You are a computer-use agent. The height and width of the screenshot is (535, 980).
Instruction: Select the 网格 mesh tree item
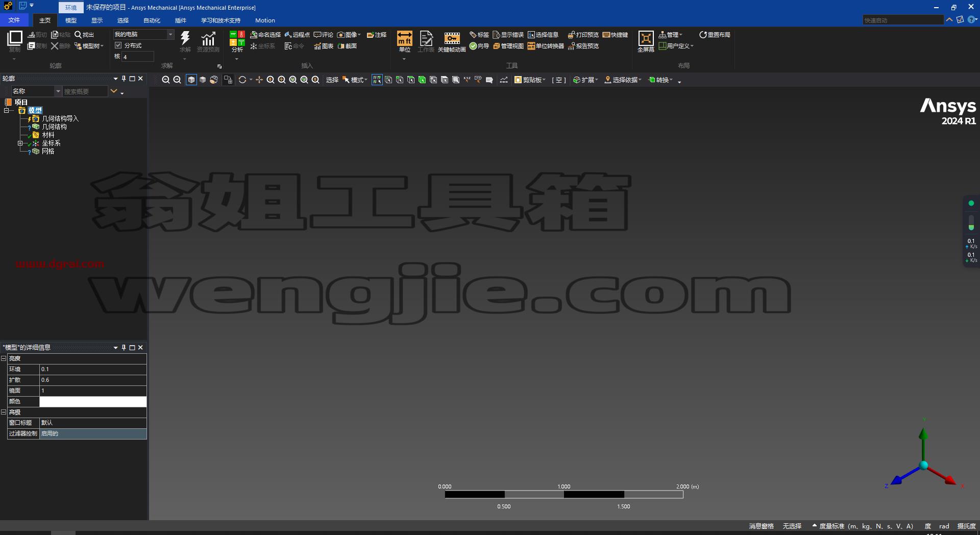(48, 151)
